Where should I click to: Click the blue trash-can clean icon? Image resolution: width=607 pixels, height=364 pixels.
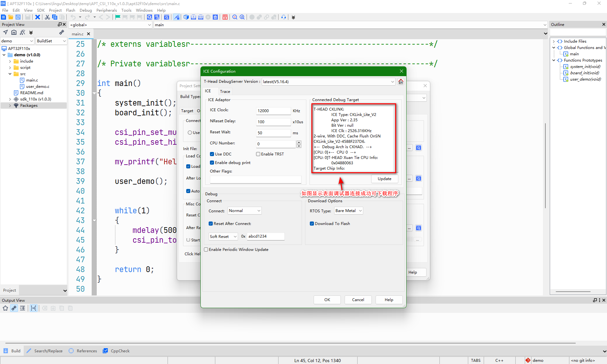[215, 17]
